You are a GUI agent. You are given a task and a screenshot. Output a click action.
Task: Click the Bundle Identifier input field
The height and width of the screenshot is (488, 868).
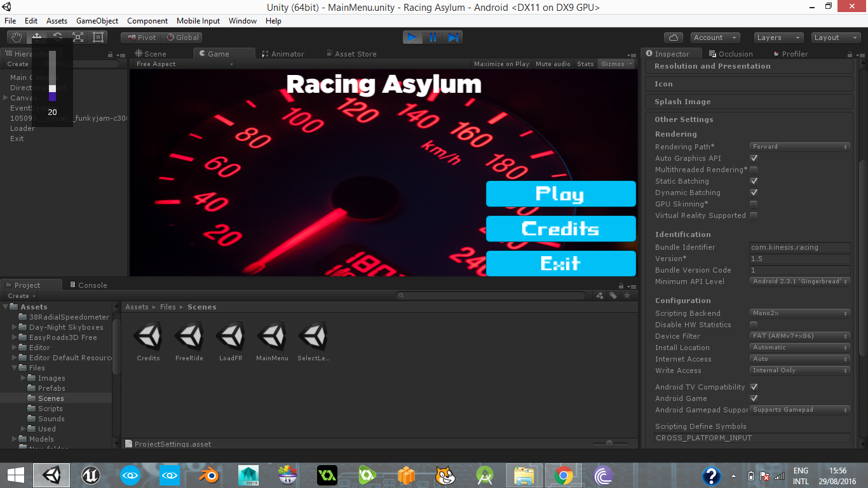[x=799, y=247]
